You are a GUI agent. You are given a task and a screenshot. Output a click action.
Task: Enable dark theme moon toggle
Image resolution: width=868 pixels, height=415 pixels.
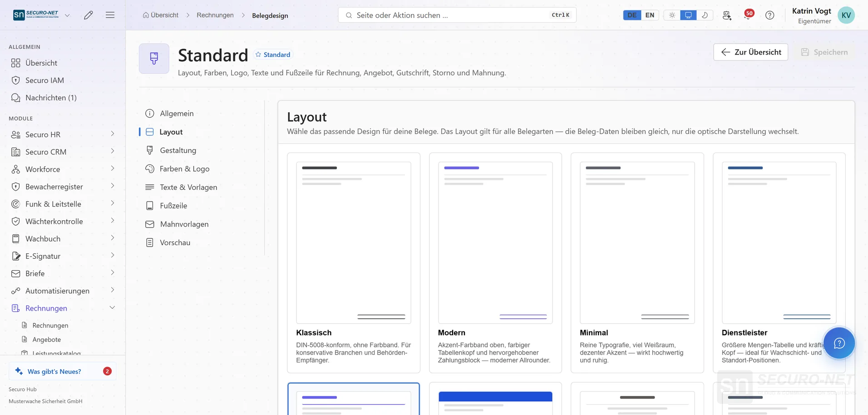(x=705, y=15)
